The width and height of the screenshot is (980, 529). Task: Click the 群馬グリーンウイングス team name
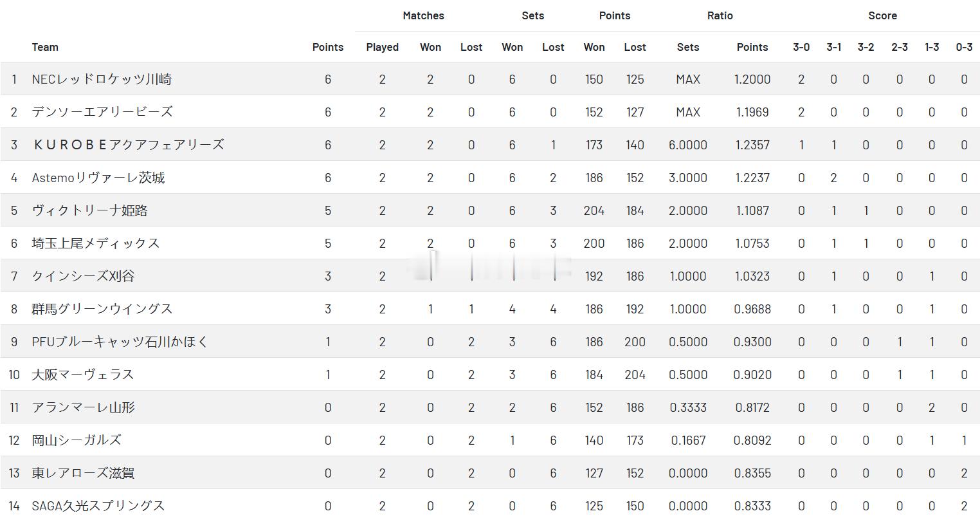[x=102, y=309]
